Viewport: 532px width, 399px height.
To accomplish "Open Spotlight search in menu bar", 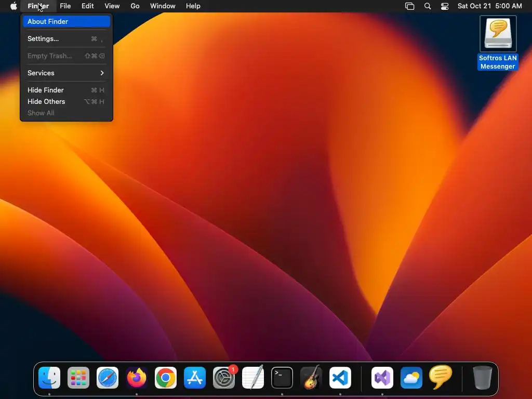I will tap(428, 6).
